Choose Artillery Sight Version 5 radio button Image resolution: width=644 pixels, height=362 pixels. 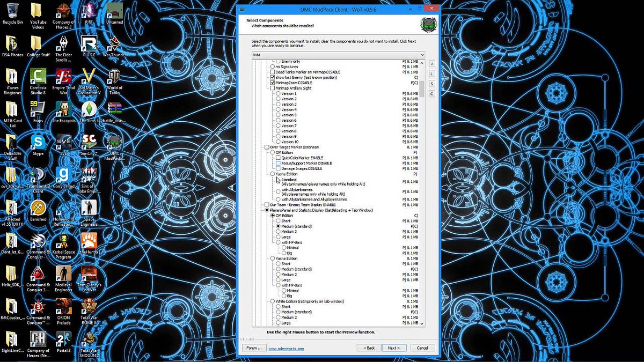(x=278, y=115)
